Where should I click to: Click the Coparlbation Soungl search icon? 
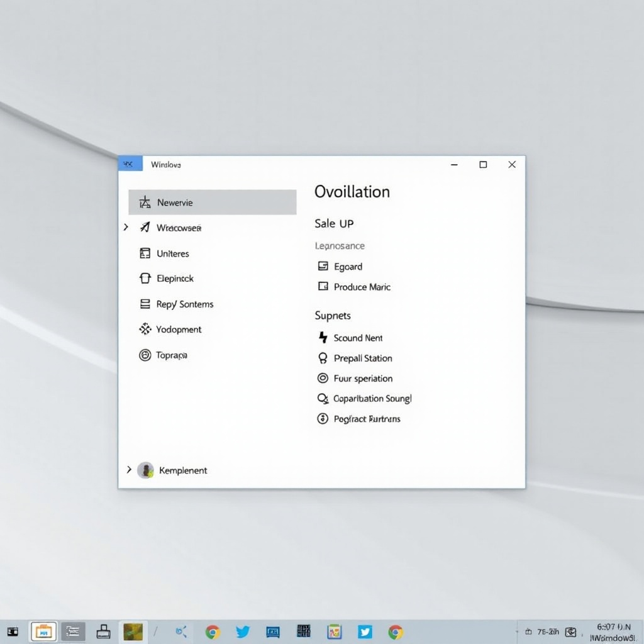click(323, 399)
